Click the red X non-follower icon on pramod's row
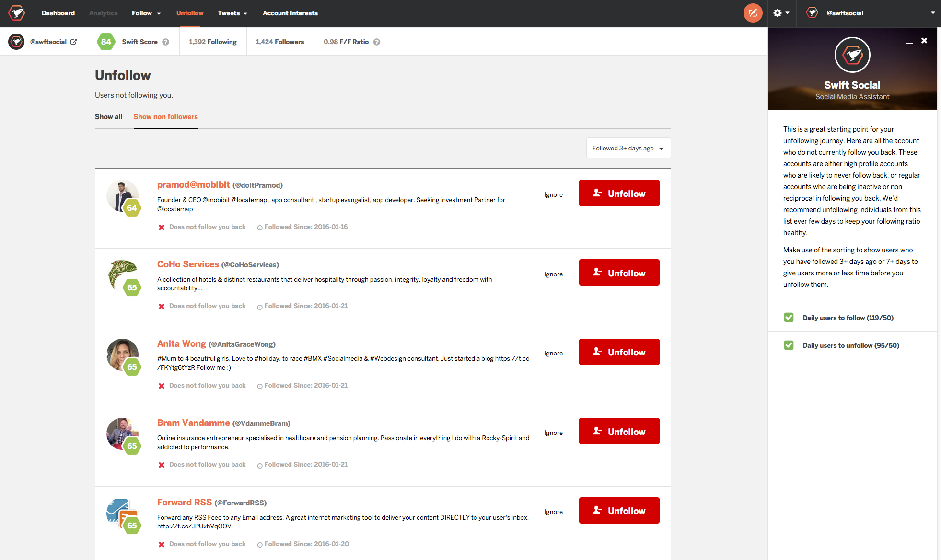The height and width of the screenshot is (560, 941). [162, 227]
